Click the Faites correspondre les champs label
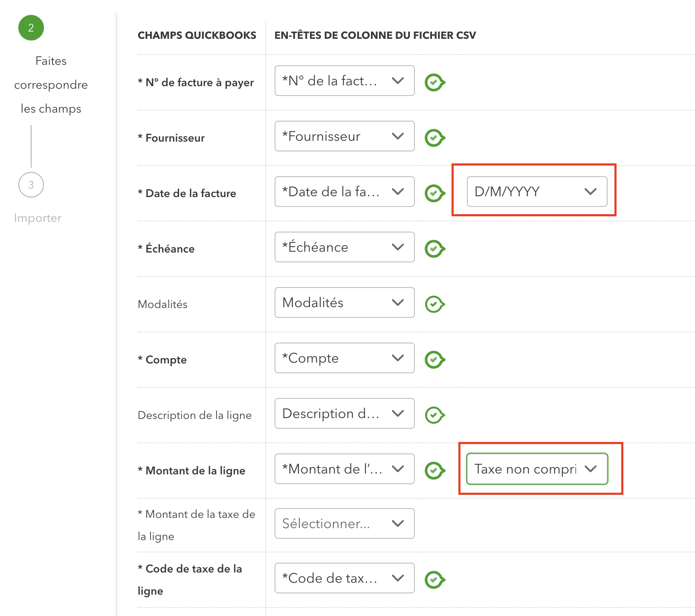 coord(51,85)
